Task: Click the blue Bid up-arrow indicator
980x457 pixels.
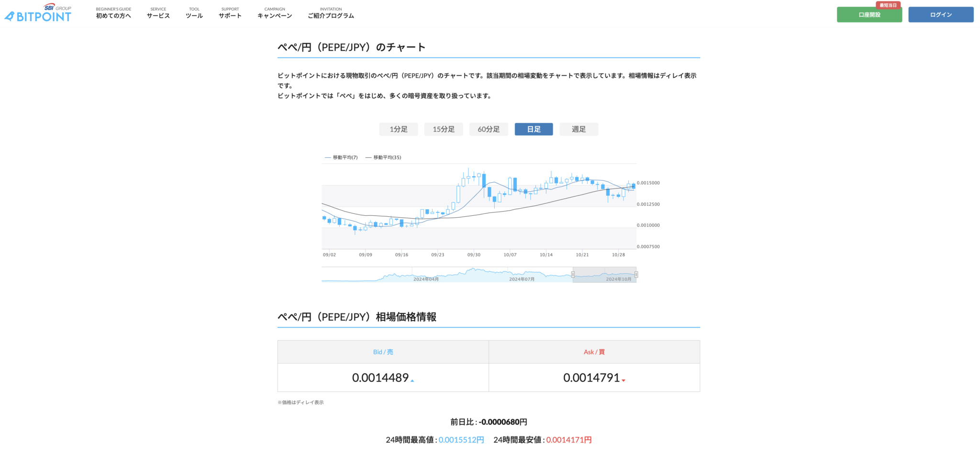Action: [x=412, y=381]
